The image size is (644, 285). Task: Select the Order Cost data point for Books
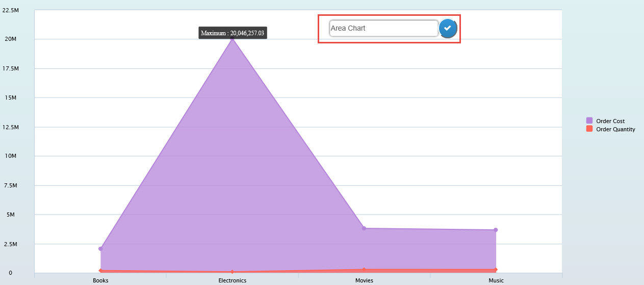[100, 249]
